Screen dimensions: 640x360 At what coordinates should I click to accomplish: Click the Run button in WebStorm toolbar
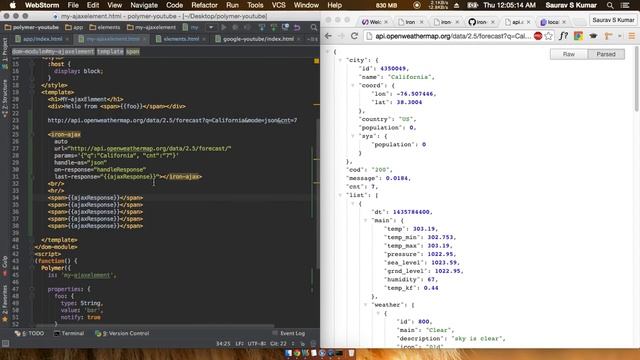[x=223, y=27]
